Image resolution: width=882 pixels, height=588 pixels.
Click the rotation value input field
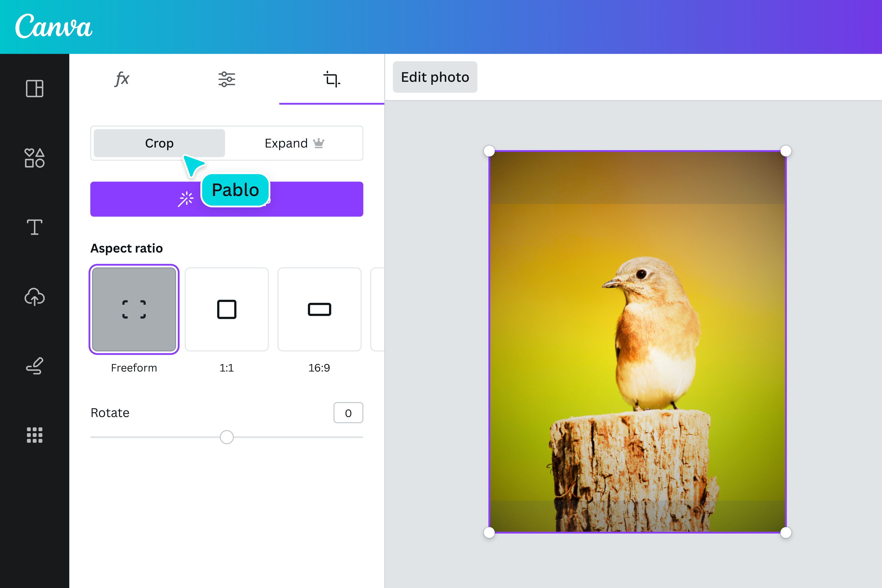pos(348,413)
